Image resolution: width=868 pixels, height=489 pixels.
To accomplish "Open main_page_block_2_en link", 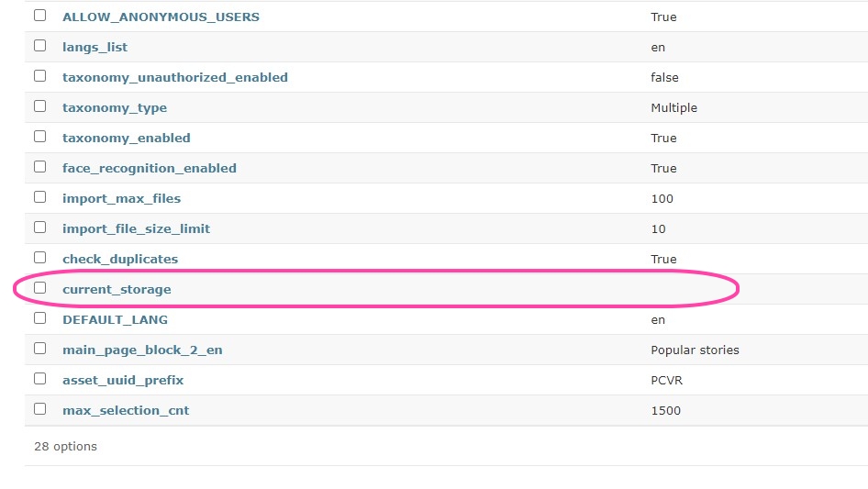I will [142, 350].
